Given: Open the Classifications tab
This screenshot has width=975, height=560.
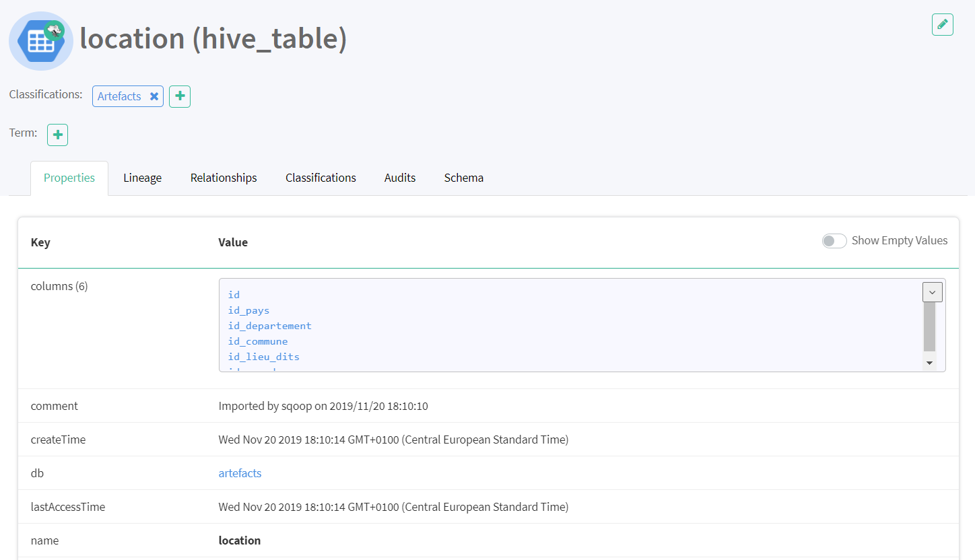Looking at the screenshot, I should click(321, 178).
